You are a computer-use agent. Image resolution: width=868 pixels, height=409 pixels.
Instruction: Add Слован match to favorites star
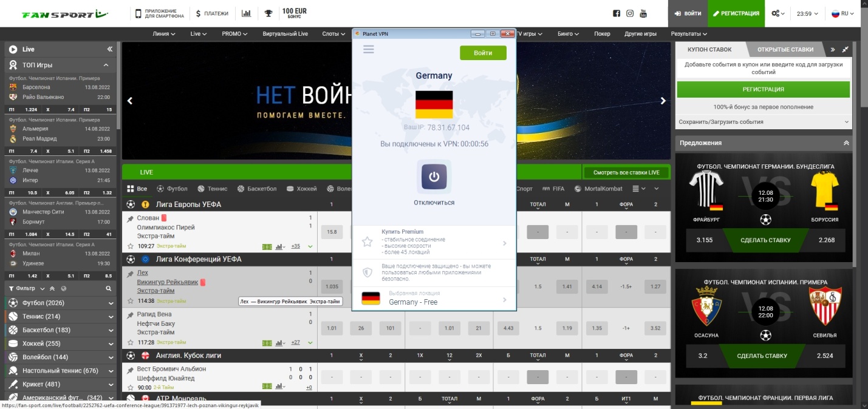click(130, 246)
